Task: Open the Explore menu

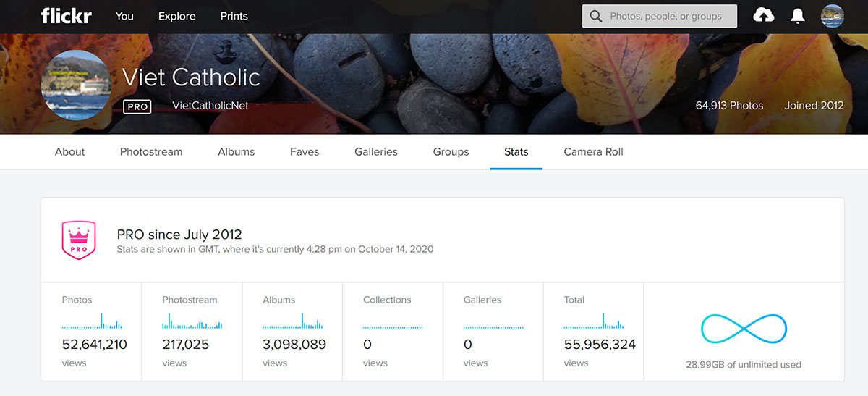Action: tap(177, 16)
